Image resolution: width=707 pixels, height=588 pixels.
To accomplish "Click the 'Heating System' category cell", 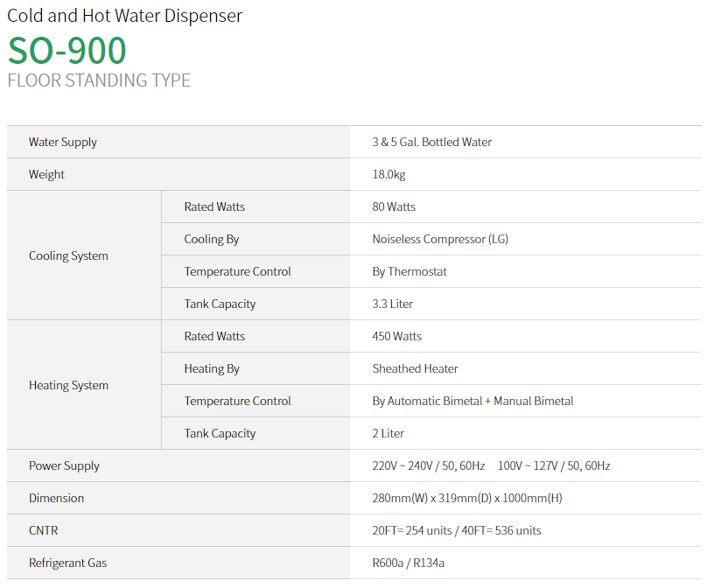I will (68, 385).
